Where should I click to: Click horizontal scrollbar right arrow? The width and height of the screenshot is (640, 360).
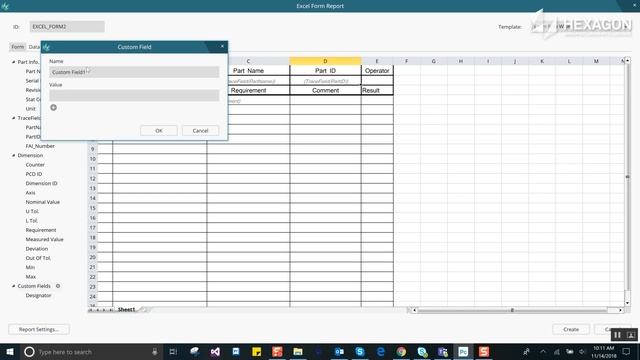[x=620, y=311]
